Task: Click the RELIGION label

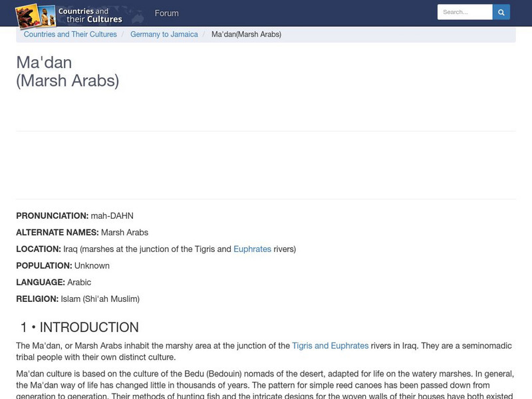Action: pyautogui.click(x=37, y=299)
